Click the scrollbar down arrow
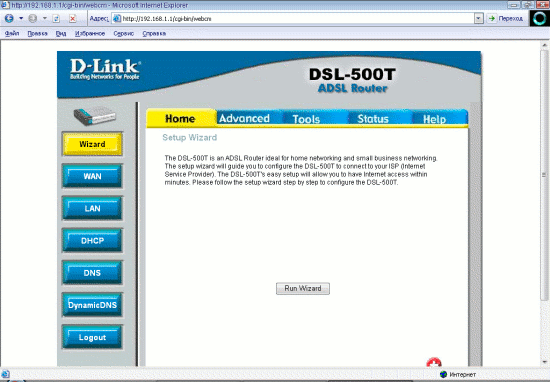Image resolution: width=550 pixels, height=382 pixels. point(544,362)
